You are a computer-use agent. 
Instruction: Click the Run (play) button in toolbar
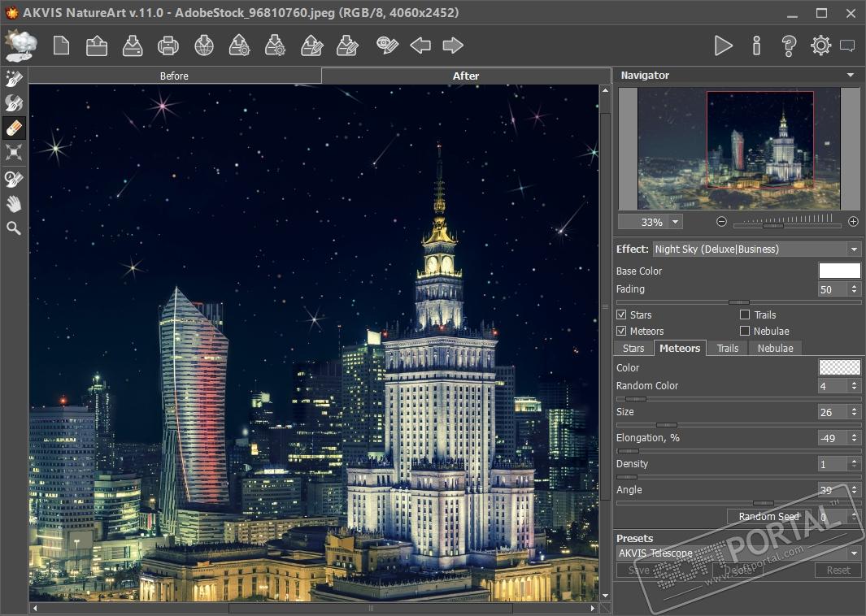(x=723, y=46)
